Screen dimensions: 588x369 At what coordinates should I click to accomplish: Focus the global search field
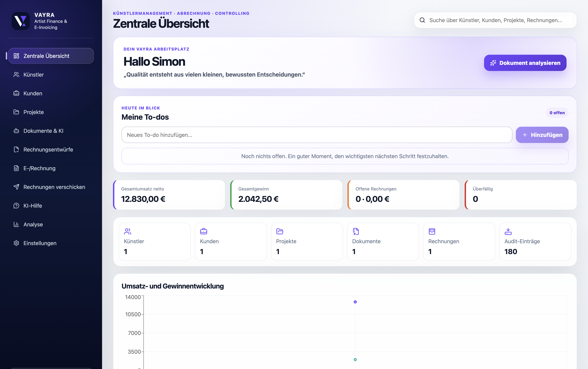click(495, 20)
